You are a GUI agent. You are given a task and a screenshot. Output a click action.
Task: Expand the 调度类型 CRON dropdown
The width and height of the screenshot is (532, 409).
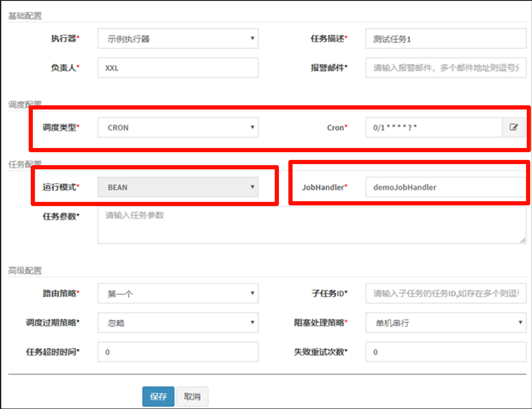coord(178,128)
